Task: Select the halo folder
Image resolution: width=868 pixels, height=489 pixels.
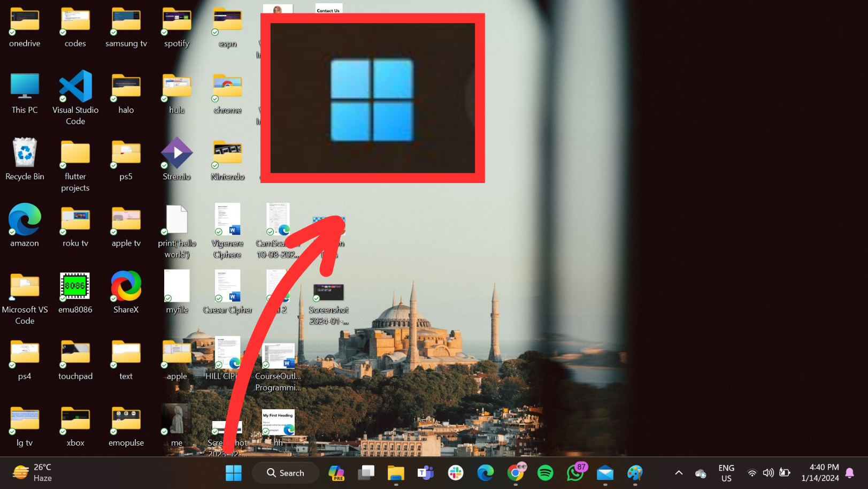Action: pyautogui.click(x=126, y=94)
